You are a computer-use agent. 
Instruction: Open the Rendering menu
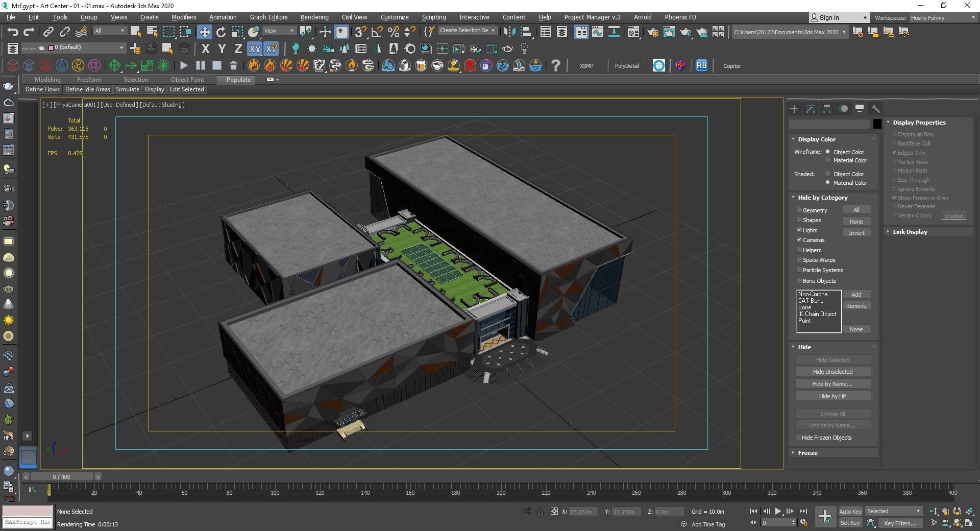click(x=314, y=17)
